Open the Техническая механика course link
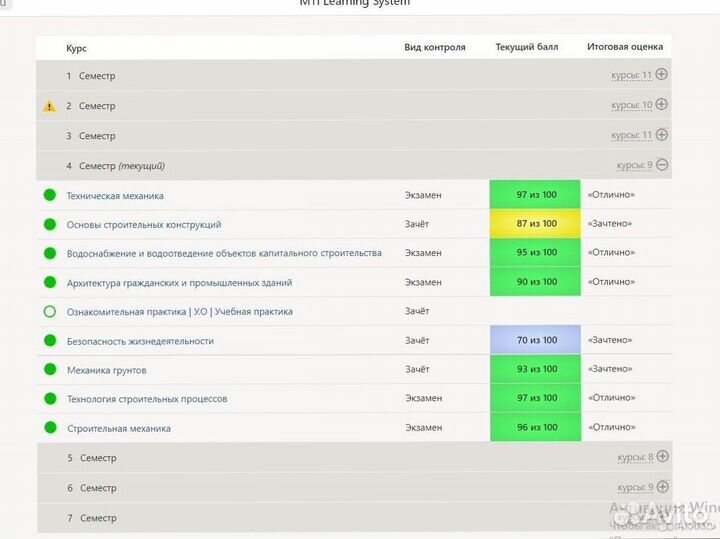Screen dimensions: 720x539 [115, 196]
